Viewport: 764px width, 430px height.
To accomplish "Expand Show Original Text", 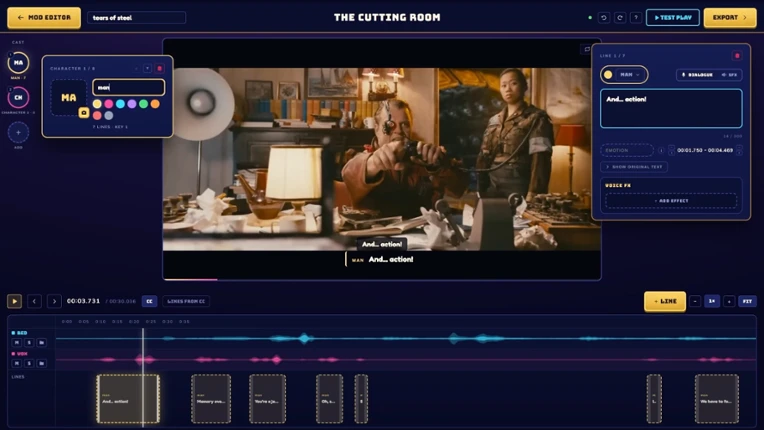I will click(x=634, y=167).
